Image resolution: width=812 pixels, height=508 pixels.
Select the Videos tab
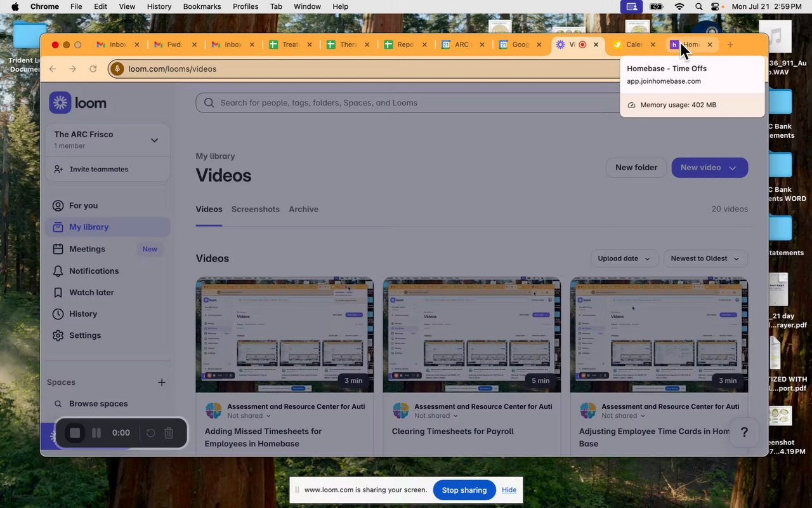point(209,209)
